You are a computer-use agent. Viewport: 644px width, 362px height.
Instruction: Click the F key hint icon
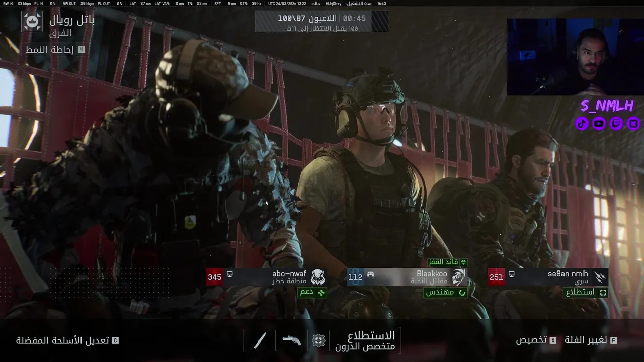pos(614,340)
